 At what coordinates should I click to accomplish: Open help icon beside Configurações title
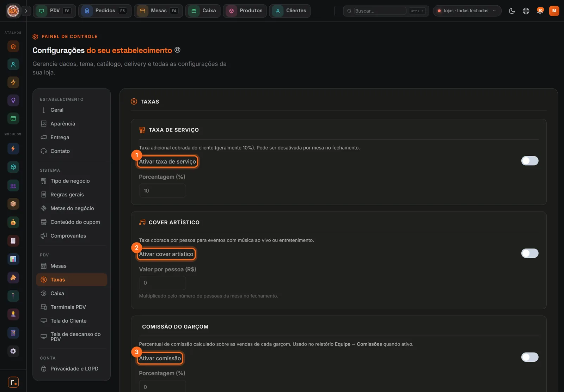click(x=178, y=50)
